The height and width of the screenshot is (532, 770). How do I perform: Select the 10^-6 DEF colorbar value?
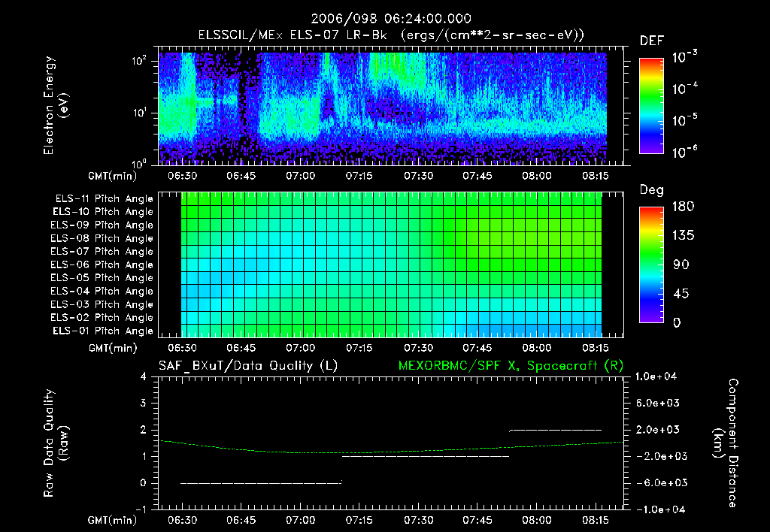(684, 152)
